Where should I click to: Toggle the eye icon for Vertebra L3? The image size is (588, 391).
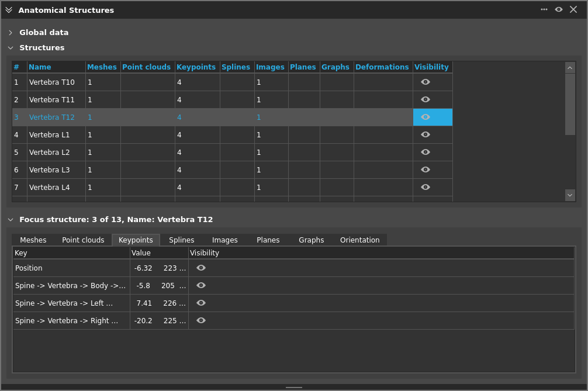coord(426,169)
